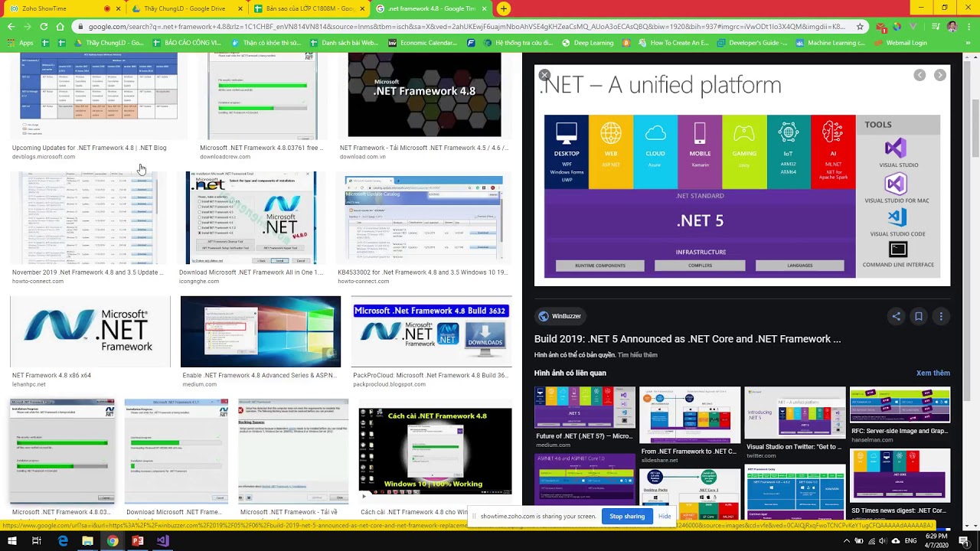Open Microsoft .NET Framework 4.8 hexagon image
The height and width of the screenshot is (551, 980).
pos(424,95)
